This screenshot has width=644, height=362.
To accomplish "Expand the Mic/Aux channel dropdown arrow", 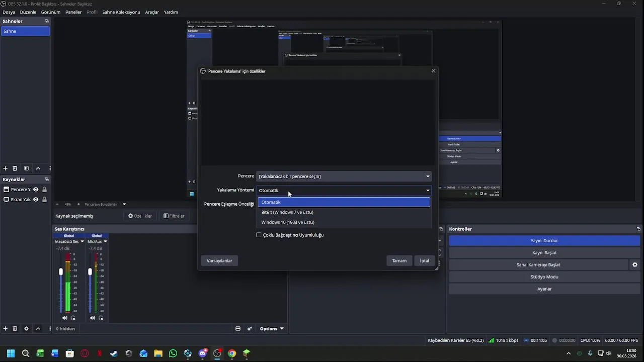I will [105, 242].
